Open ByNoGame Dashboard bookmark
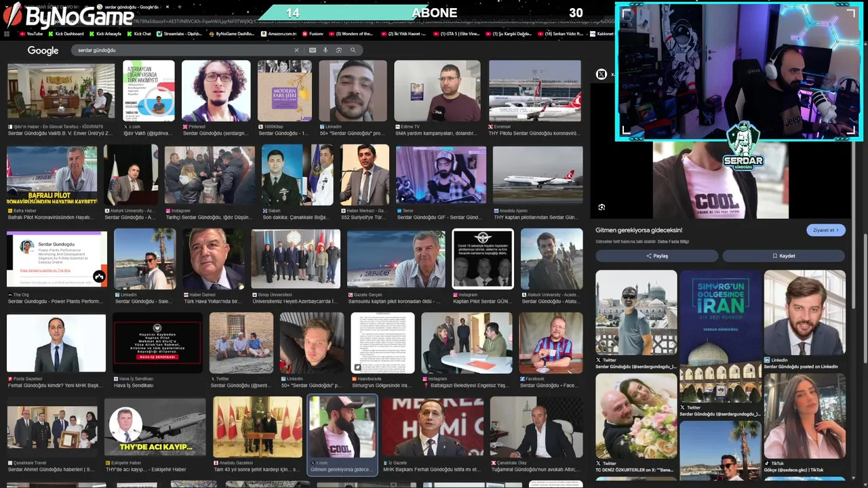 point(231,34)
